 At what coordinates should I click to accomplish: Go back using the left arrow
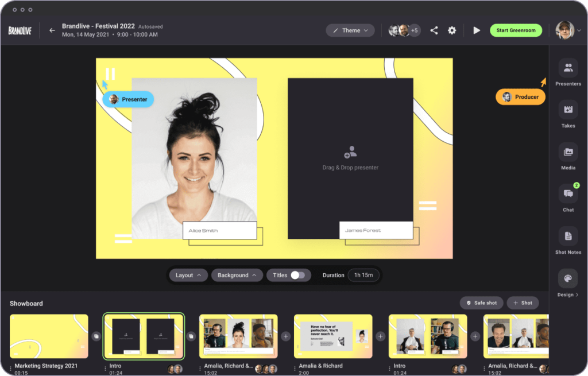coord(52,30)
